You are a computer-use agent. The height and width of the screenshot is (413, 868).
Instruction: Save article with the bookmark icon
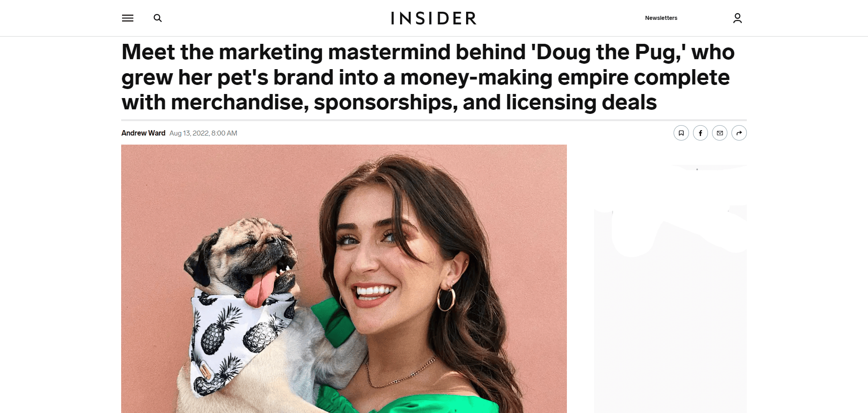click(x=681, y=133)
